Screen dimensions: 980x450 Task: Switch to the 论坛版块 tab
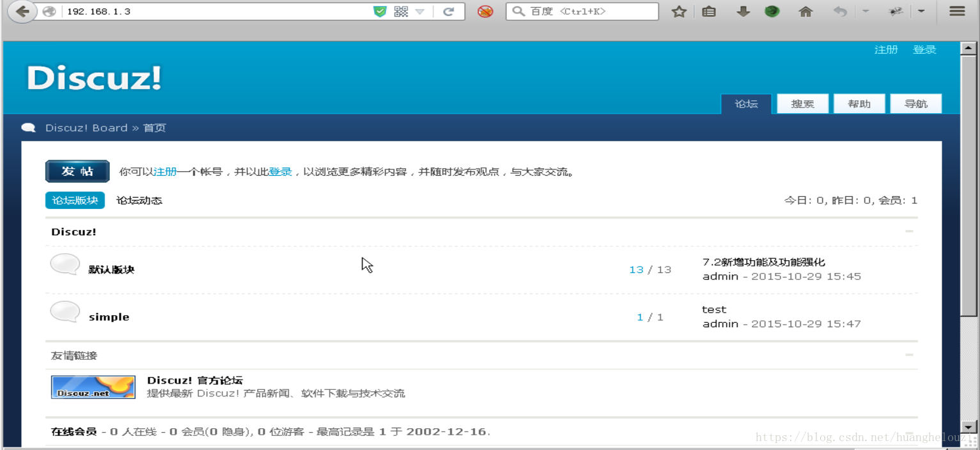pos(75,200)
